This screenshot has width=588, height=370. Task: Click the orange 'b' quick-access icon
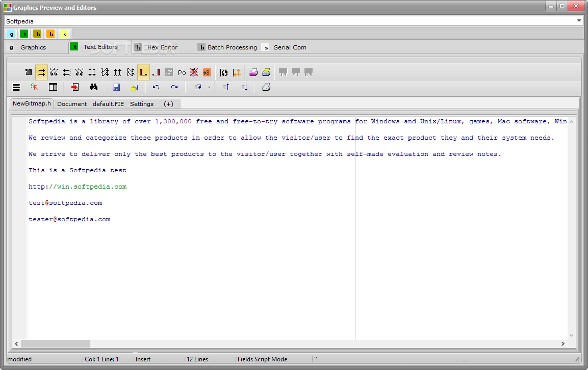[x=50, y=34]
